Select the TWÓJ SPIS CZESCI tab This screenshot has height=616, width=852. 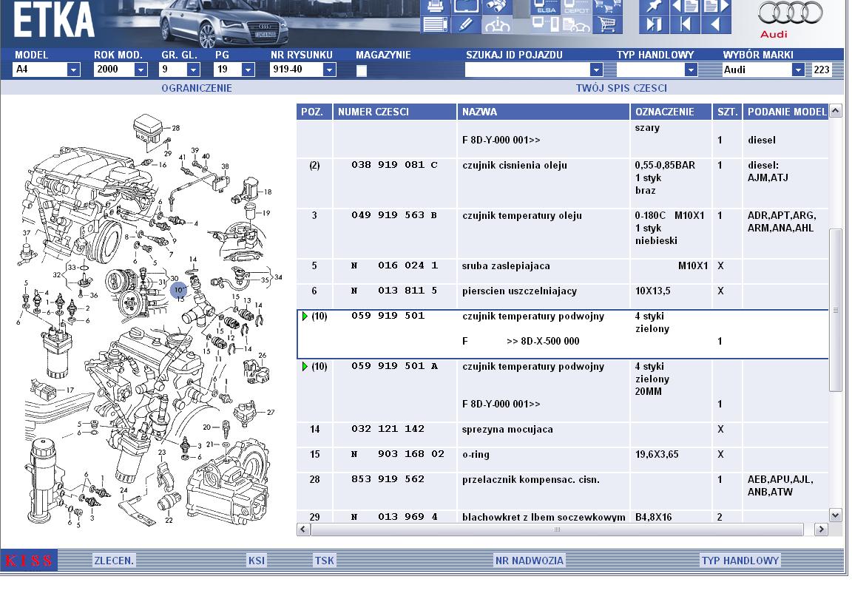621,88
